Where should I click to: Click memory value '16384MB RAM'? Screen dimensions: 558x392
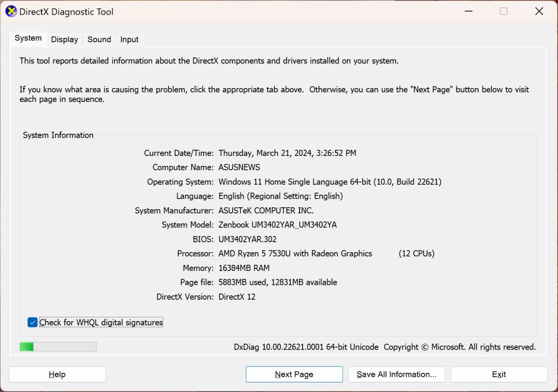tap(244, 268)
